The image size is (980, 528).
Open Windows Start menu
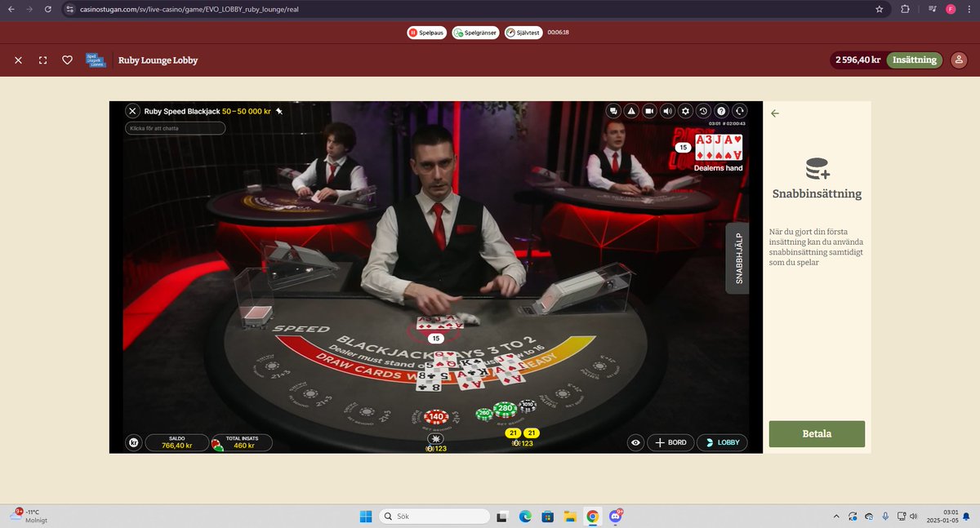[365, 517]
